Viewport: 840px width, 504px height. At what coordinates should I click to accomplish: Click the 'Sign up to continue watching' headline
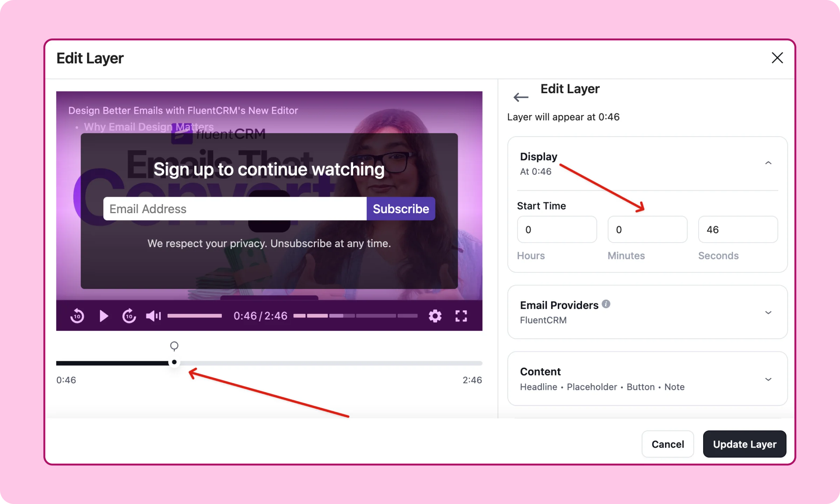tap(269, 169)
